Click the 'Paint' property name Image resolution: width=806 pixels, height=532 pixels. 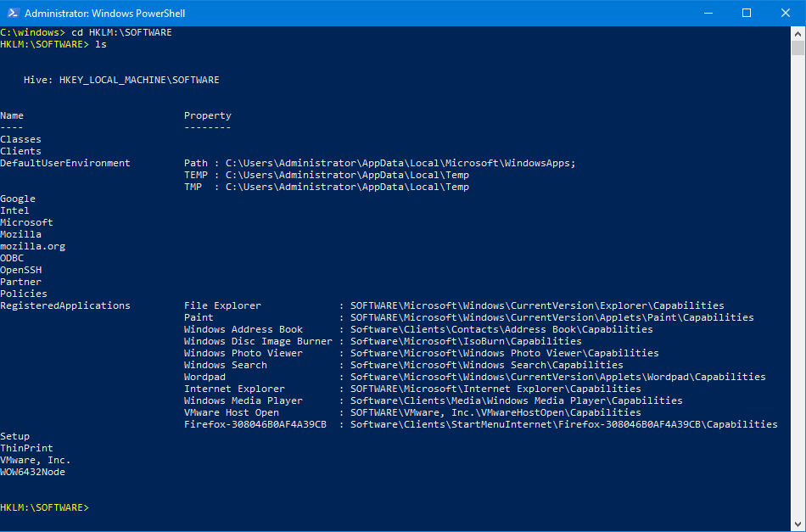tap(199, 317)
